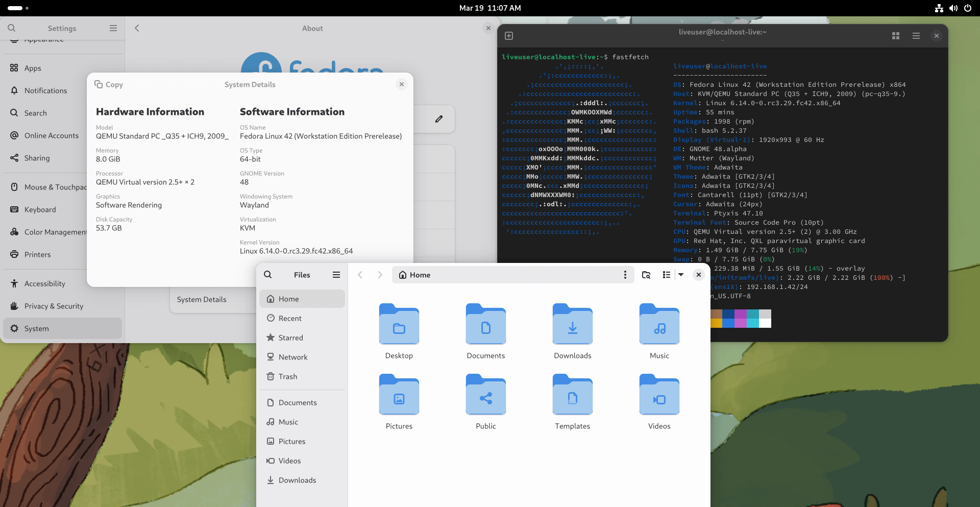980x507 pixels.
Task: Click the volume icon in the top bar
Action: point(953,8)
